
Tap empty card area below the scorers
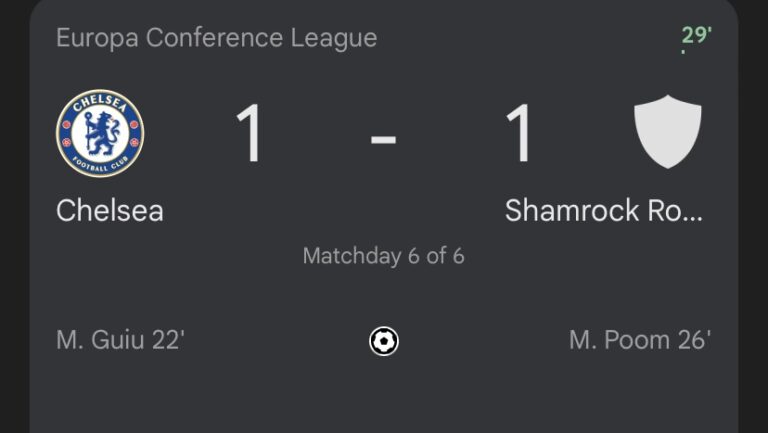pos(384,397)
